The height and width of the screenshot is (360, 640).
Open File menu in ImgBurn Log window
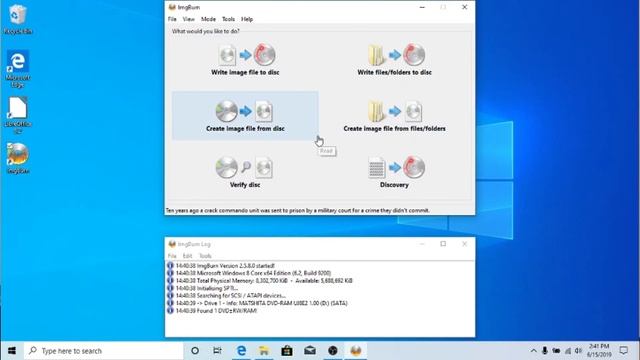172,256
